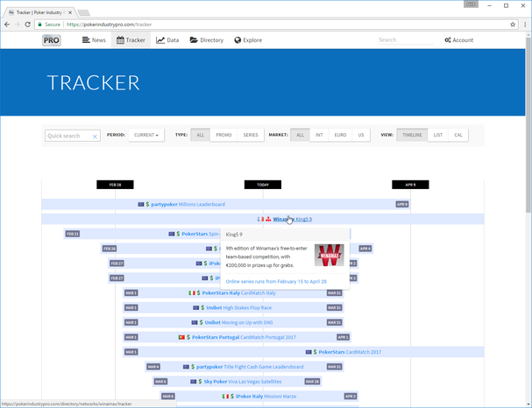532x408 pixels.
Task: Open the Directory nav item
Action: [x=207, y=40]
